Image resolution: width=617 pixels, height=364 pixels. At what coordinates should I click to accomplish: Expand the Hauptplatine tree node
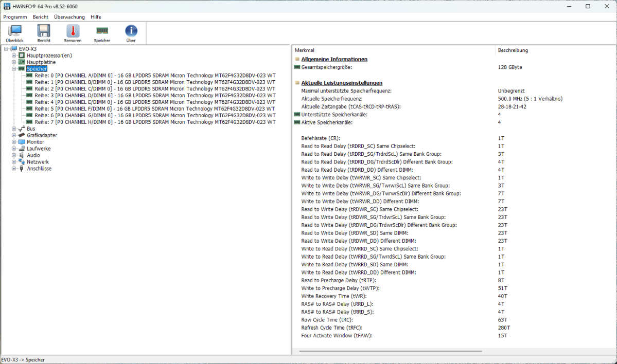[14, 62]
